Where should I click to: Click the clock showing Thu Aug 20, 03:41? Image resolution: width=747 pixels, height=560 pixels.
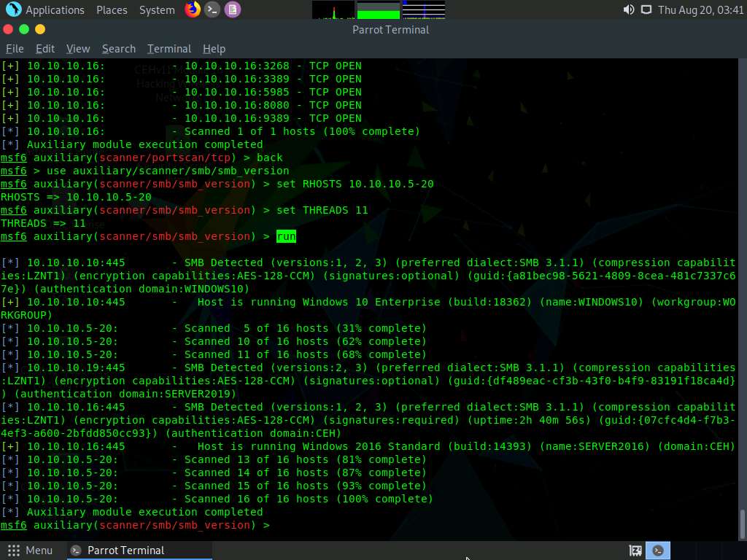(700, 10)
